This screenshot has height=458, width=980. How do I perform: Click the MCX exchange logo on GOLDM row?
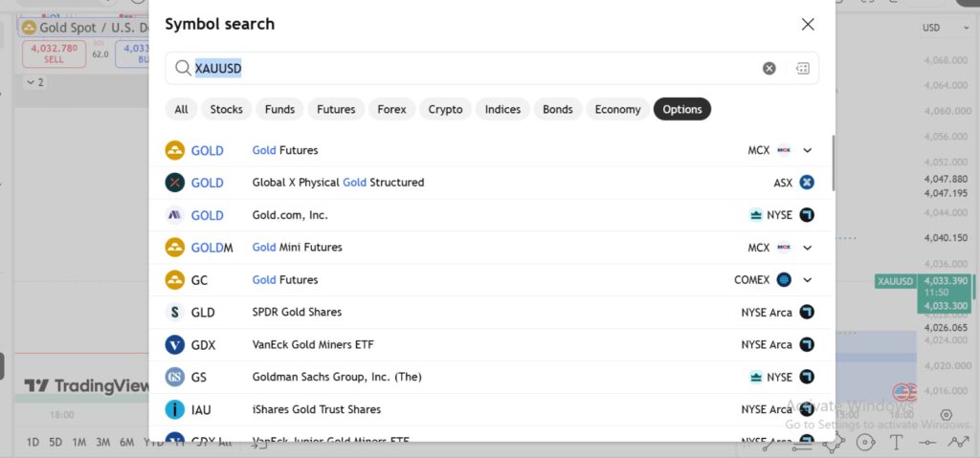pos(784,248)
